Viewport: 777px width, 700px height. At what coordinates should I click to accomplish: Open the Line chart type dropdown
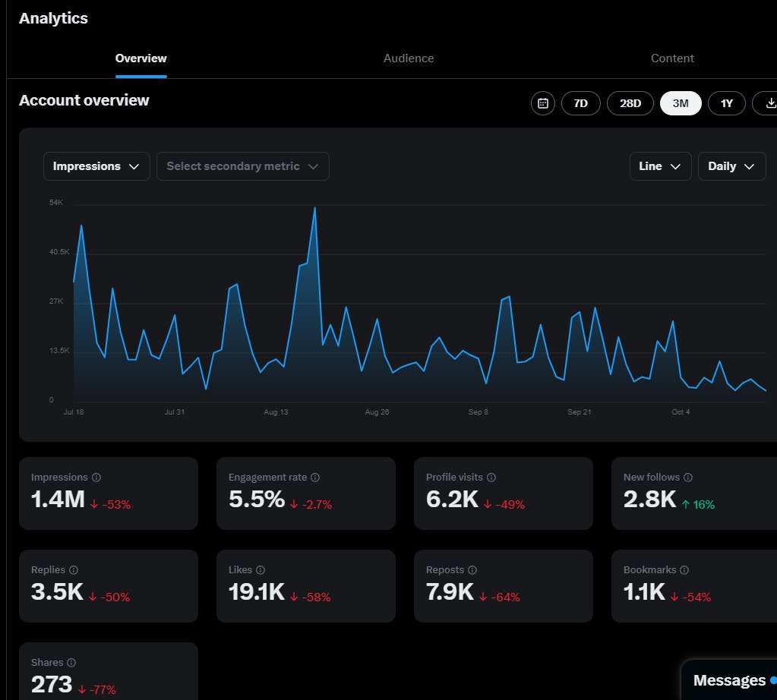pos(660,166)
